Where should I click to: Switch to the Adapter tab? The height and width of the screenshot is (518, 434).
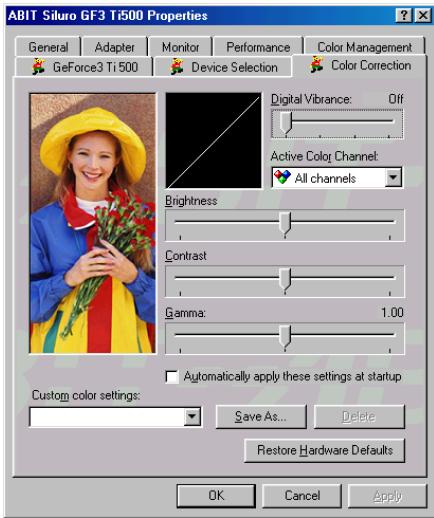point(115,47)
